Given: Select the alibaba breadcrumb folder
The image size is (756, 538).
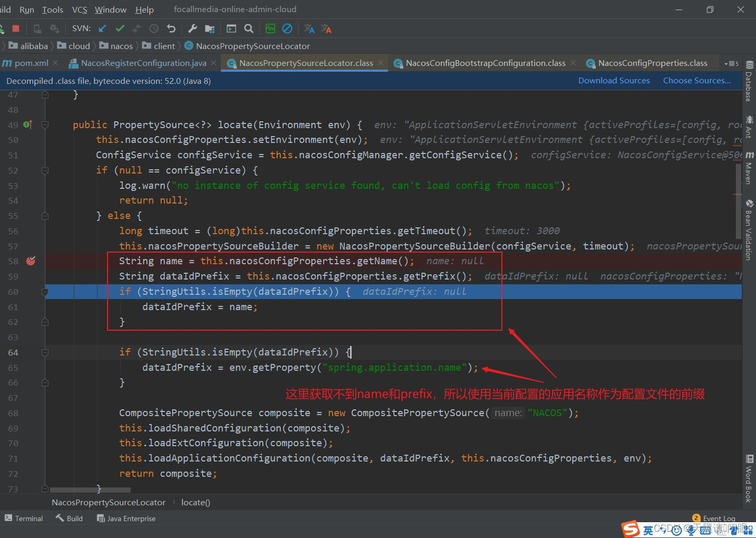Looking at the screenshot, I should pos(28,46).
